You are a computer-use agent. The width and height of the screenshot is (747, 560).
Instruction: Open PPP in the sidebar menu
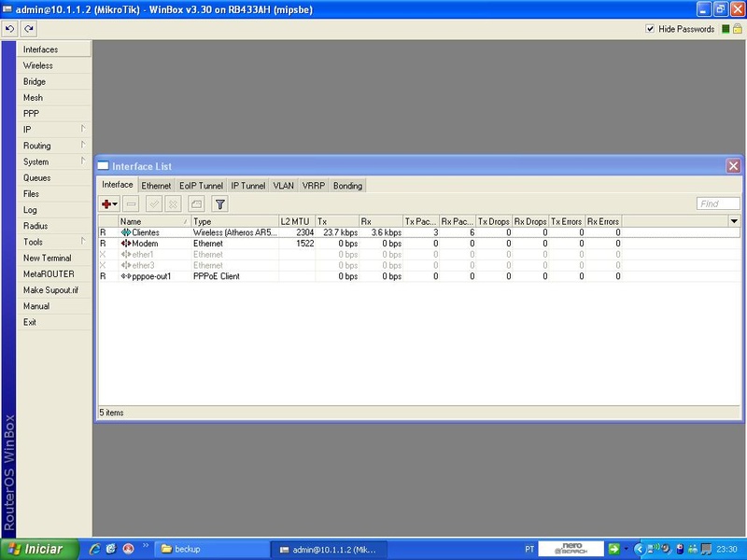tap(54, 113)
